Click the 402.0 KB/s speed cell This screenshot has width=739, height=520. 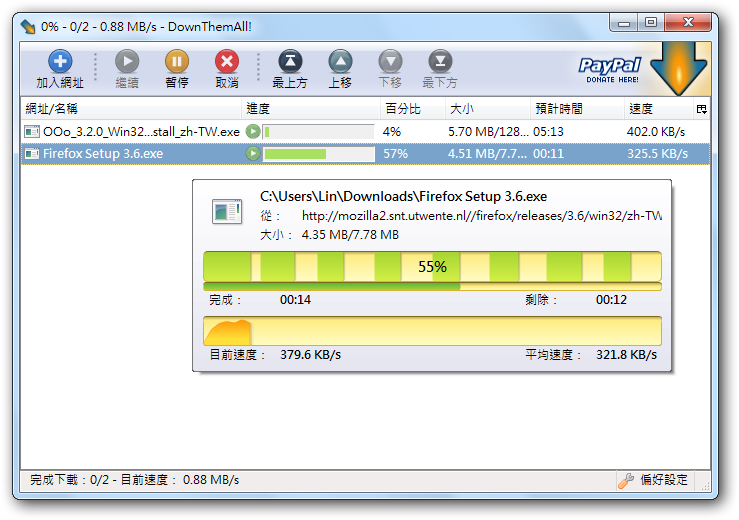(656, 132)
